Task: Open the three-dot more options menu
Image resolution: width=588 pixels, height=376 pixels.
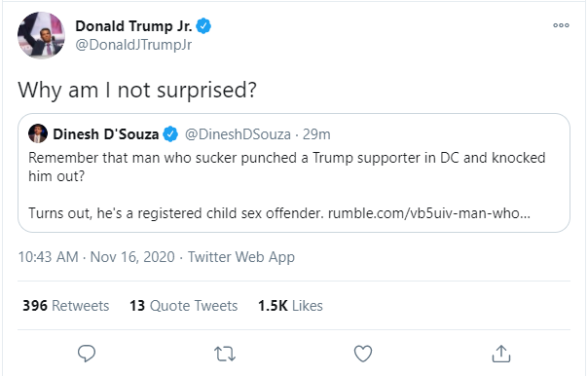Action: (561, 25)
